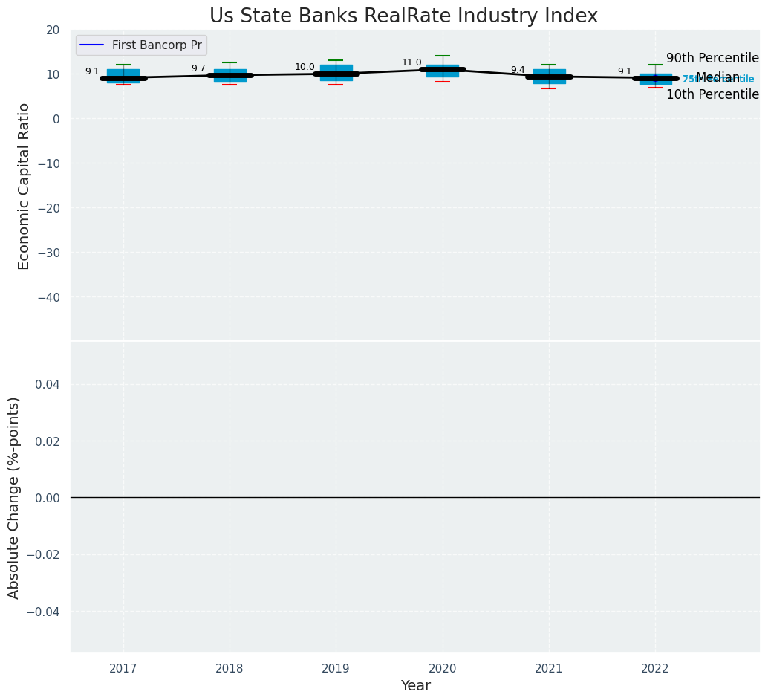This screenshot has width=768, height=700.
Task: Click the blue line swatch in the legend
Action: coord(91,45)
